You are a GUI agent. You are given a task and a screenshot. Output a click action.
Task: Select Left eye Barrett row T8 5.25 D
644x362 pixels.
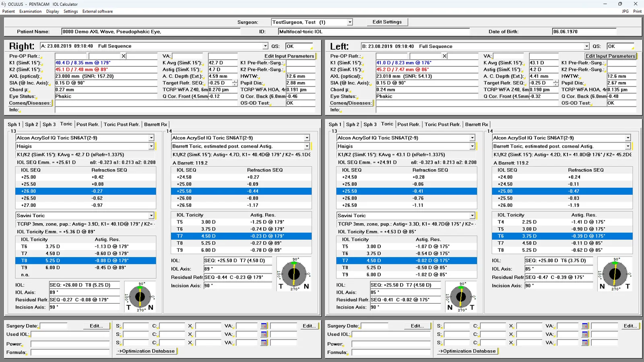pos(562,250)
